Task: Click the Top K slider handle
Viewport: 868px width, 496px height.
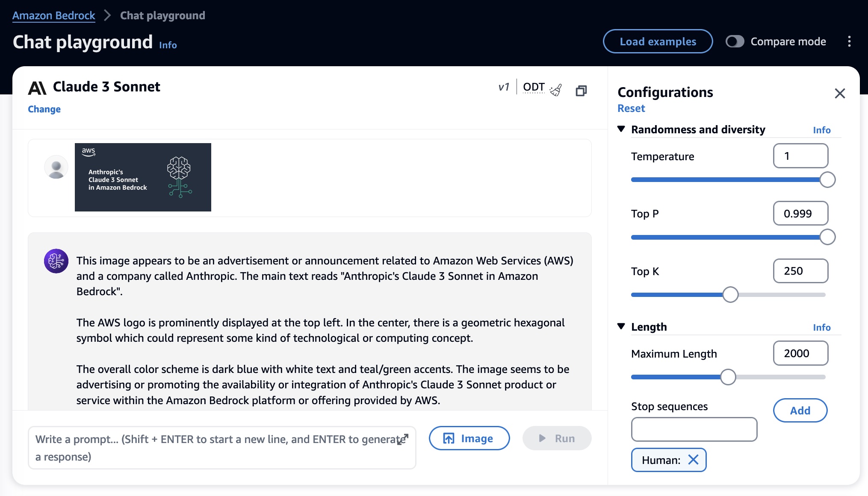Action: point(730,294)
